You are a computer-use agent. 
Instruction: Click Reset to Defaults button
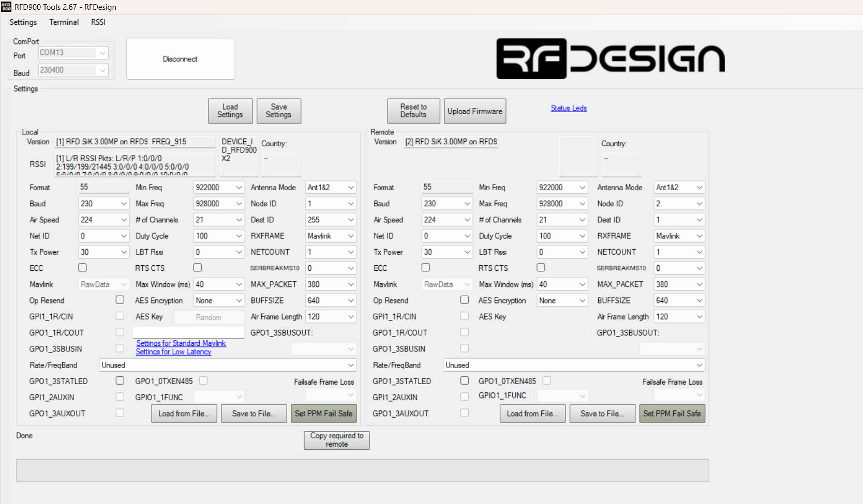(x=413, y=111)
